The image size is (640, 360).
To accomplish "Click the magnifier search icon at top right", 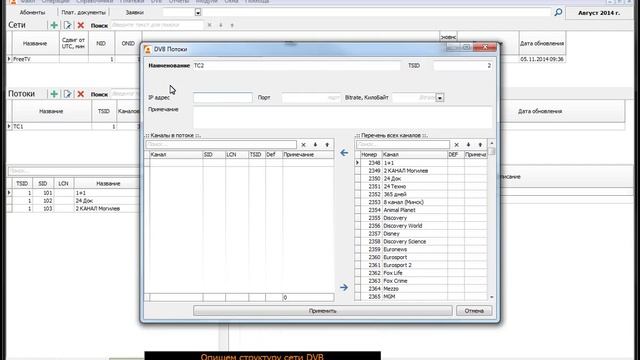I will pyautogui.click(x=558, y=12).
